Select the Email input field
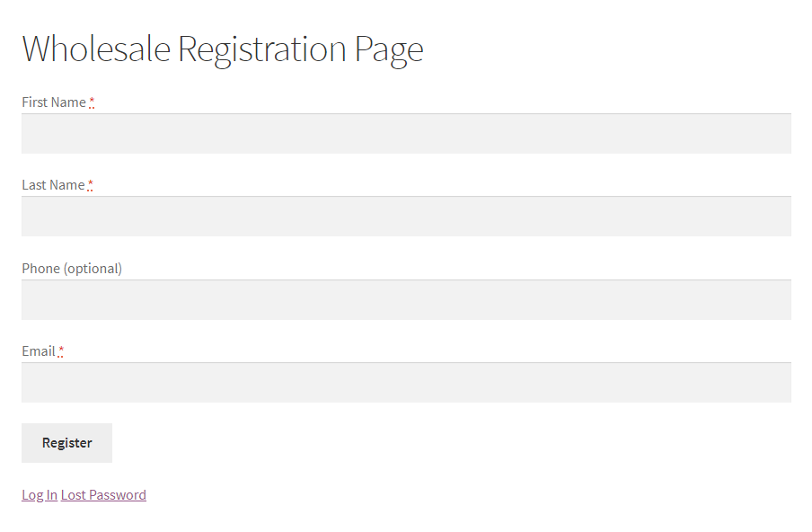The image size is (812, 532). [x=406, y=383]
